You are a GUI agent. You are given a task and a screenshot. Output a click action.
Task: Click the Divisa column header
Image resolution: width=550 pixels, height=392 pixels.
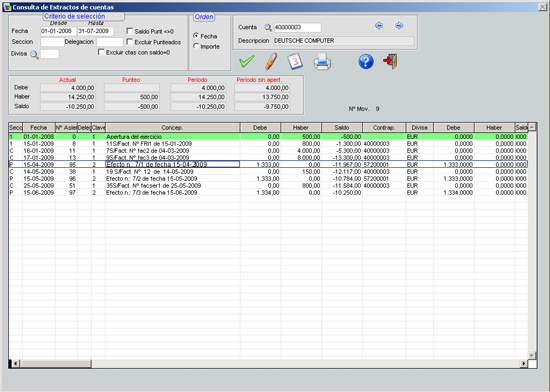pyautogui.click(x=420, y=128)
